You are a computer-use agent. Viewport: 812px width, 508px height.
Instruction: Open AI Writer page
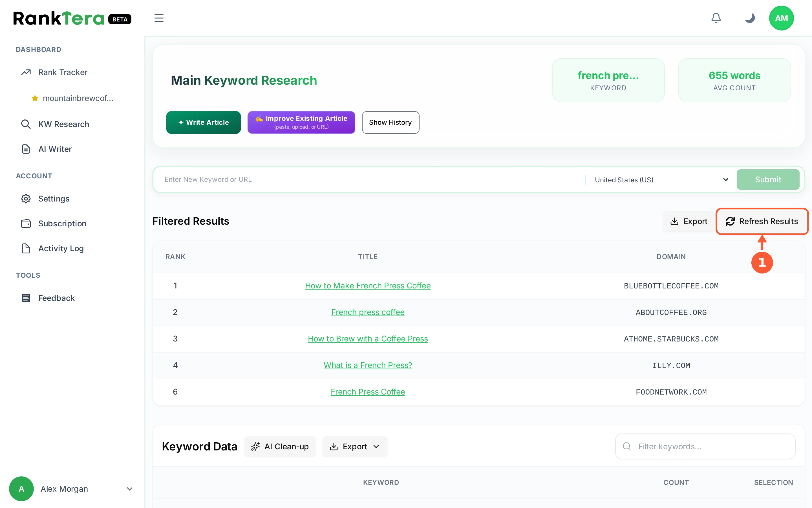(55, 149)
